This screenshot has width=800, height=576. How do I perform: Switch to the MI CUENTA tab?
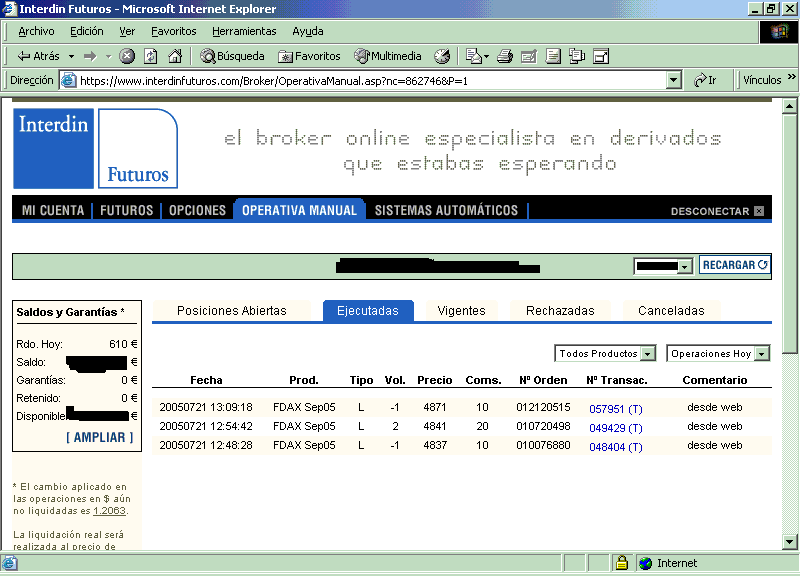[53, 210]
